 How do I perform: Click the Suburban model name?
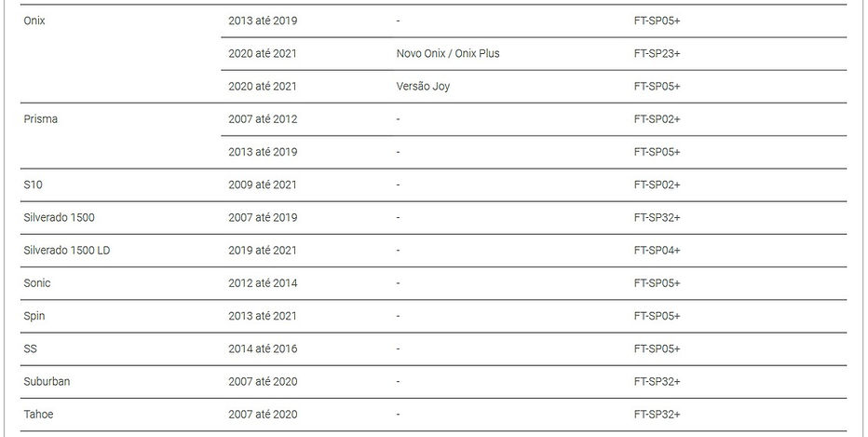pos(47,381)
